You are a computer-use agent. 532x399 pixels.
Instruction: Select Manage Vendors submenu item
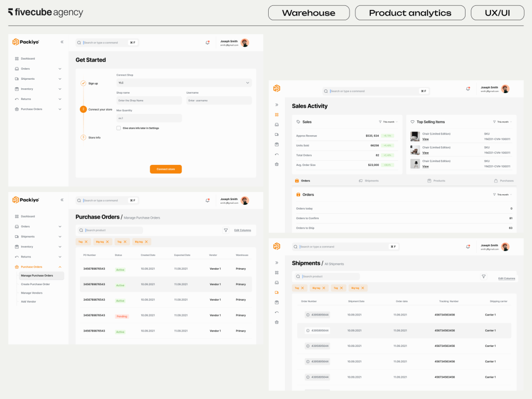pyautogui.click(x=31, y=293)
